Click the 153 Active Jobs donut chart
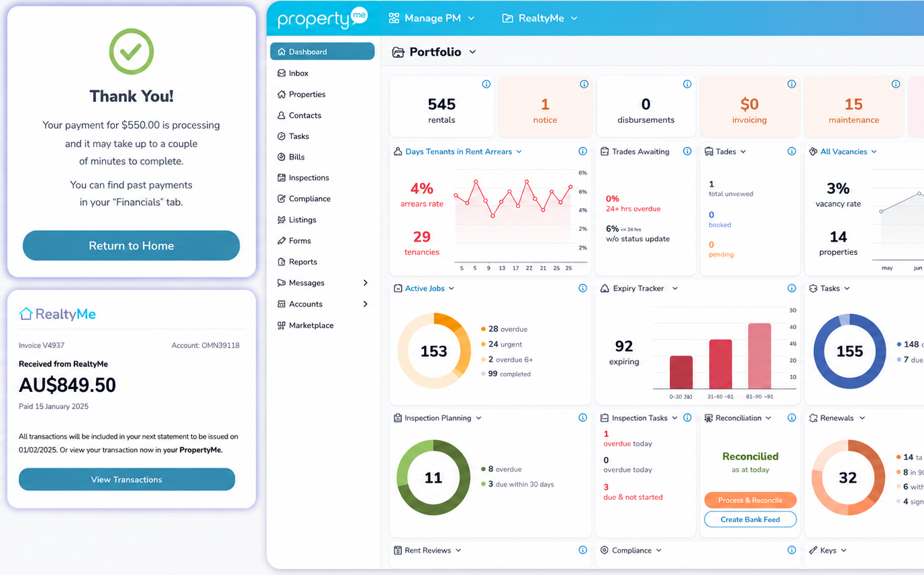Viewport: 924px width, 575px height. click(x=433, y=351)
